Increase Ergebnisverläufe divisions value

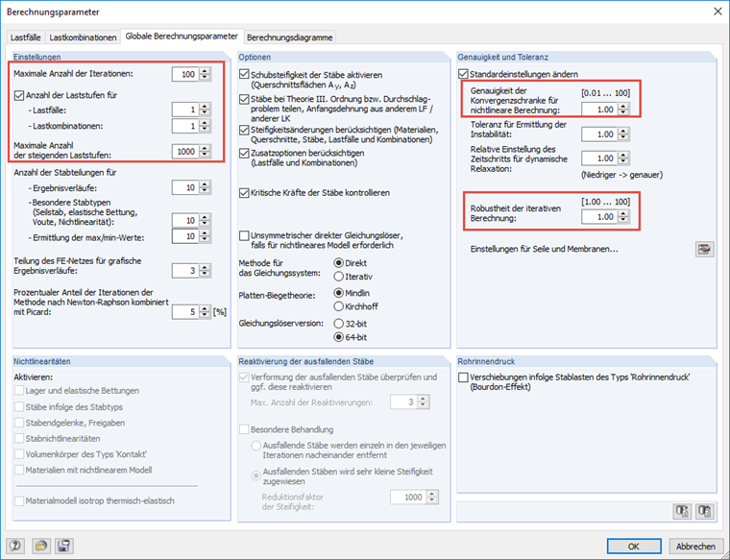click(205, 184)
